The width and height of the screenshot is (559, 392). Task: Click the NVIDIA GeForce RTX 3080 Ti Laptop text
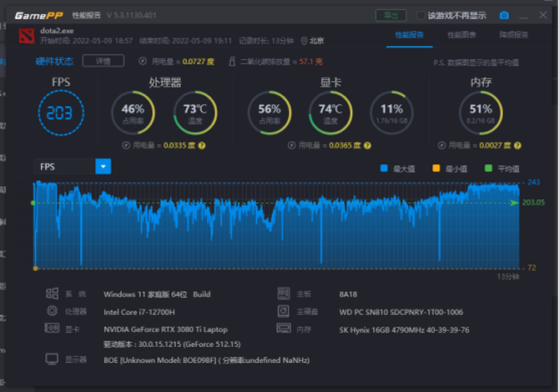pyautogui.click(x=165, y=329)
